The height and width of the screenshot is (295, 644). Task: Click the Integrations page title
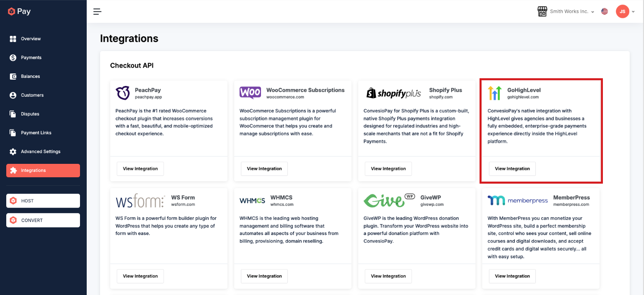129,38
